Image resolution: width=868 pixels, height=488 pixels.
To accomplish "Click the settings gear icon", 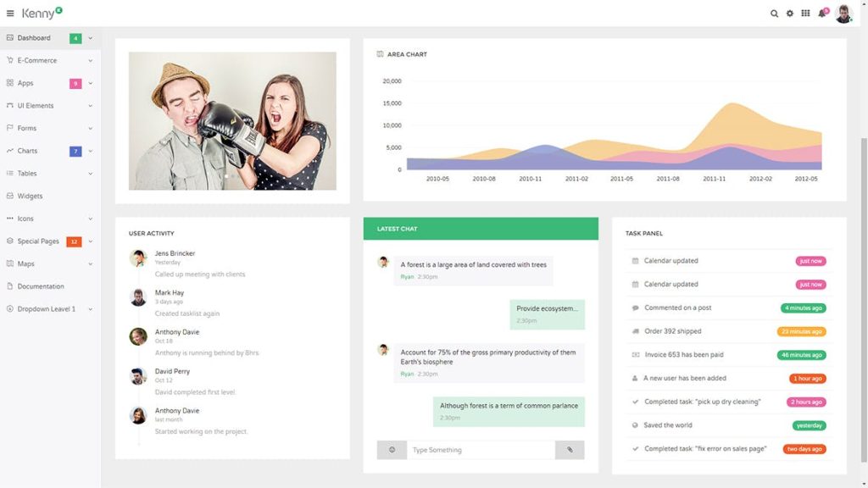I will click(x=790, y=14).
